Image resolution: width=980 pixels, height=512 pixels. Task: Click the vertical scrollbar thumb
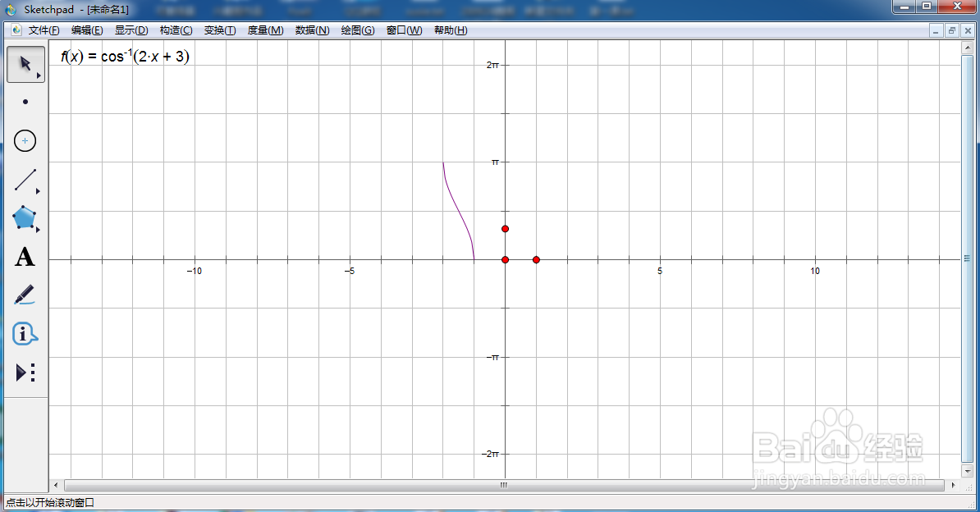tap(968, 258)
